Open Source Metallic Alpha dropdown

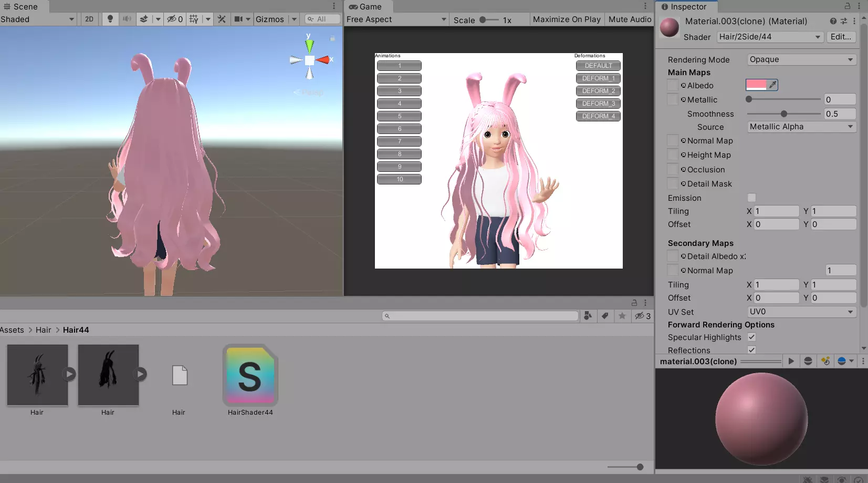[801, 127]
